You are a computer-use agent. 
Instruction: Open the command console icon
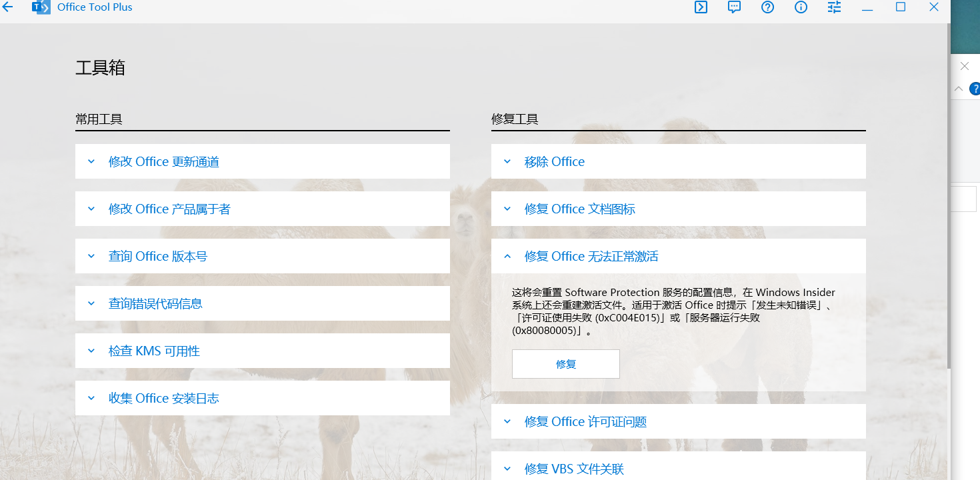(x=701, y=7)
